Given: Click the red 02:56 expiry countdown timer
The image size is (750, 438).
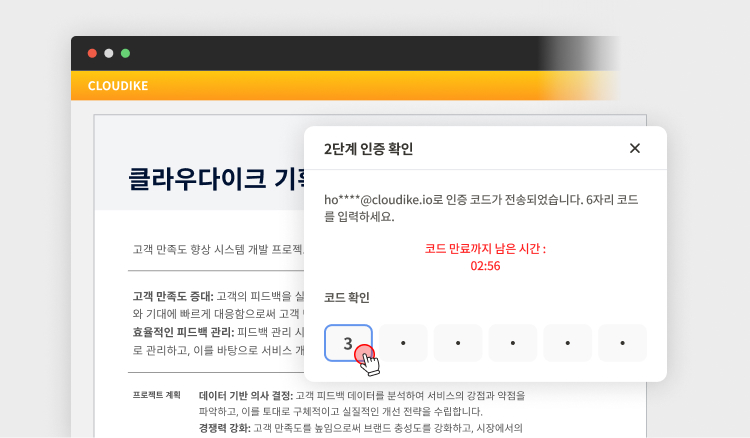Looking at the screenshot, I should [485, 266].
